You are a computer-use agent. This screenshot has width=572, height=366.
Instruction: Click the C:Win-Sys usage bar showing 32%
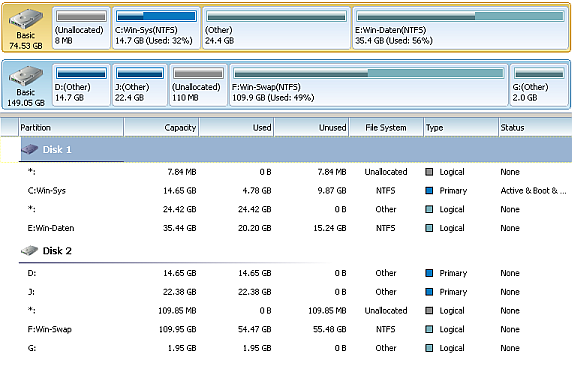click(156, 16)
